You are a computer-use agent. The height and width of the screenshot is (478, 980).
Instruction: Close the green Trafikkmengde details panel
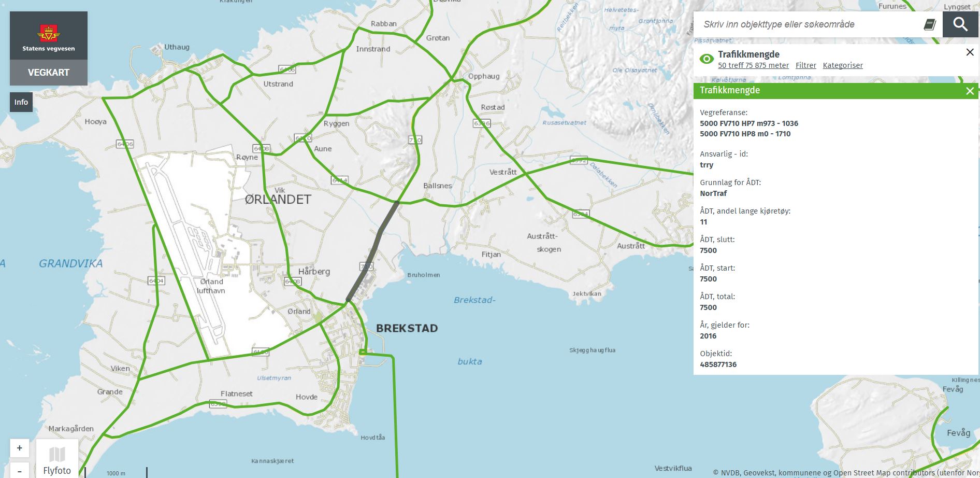(970, 91)
